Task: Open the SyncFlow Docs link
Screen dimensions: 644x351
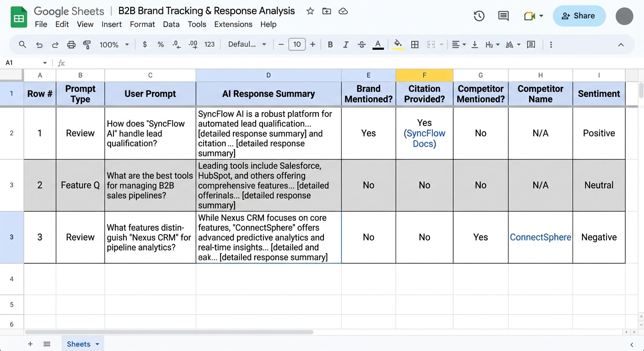Action: [424, 133]
